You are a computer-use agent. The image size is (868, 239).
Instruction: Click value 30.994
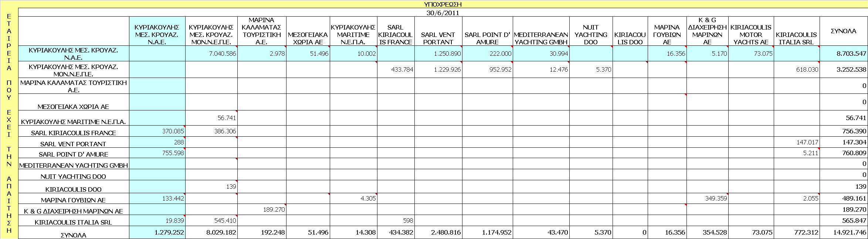click(541, 54)
